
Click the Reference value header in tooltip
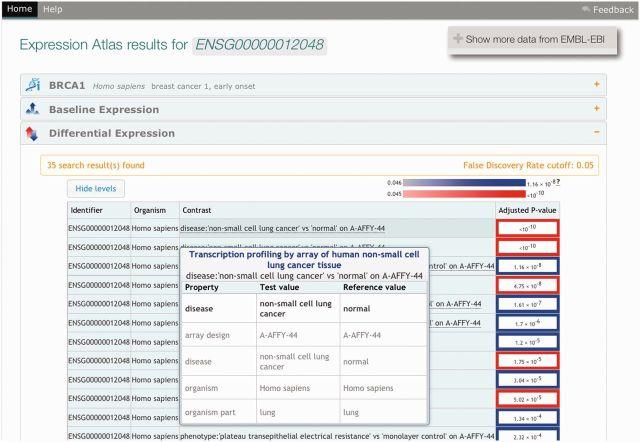click(x=374, y=287)
